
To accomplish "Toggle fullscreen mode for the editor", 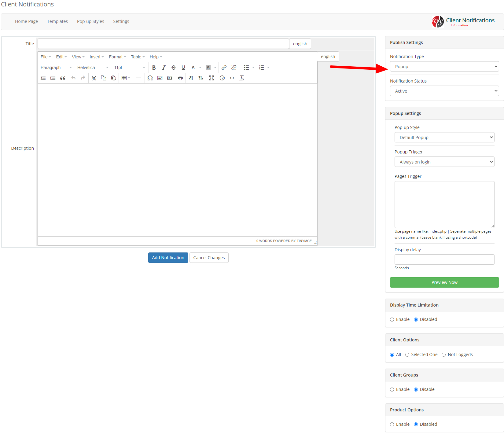I will click(212, 78).
